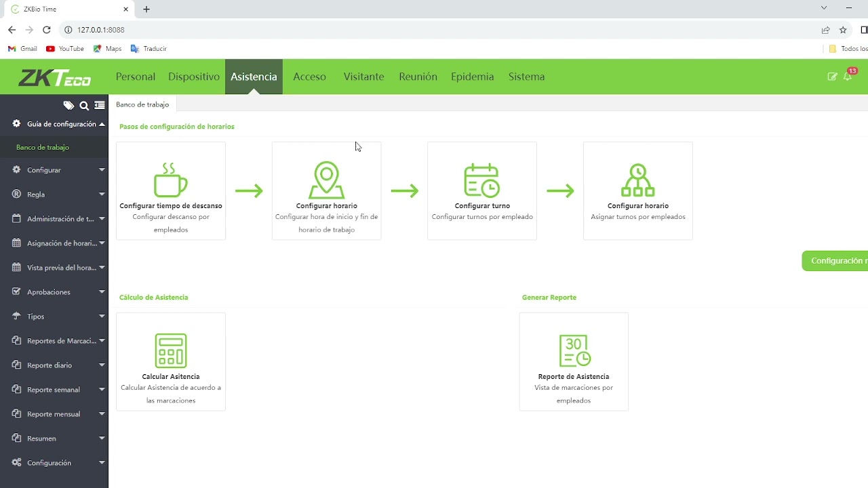This screenshot has width=868, height=488.
Task: Reload the page with browser refresh icon
Action: (x=47, y=30)
